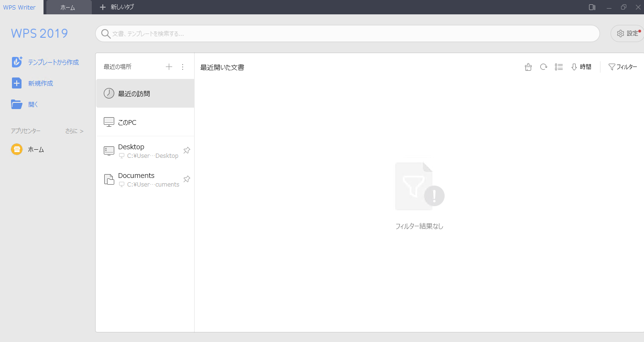Open the recent locations more-options menu
This screenshot has height=342, width=644.
point(182,67)
